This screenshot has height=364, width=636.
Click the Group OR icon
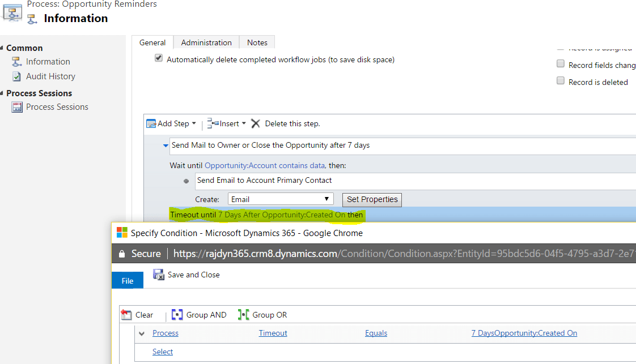[243, 315]
